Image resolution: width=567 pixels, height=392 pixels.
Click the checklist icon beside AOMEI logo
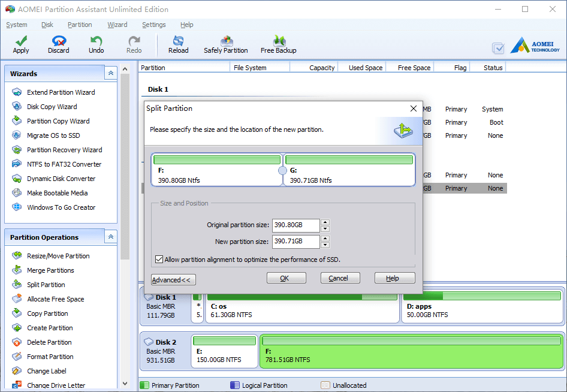tap(498, 48)
